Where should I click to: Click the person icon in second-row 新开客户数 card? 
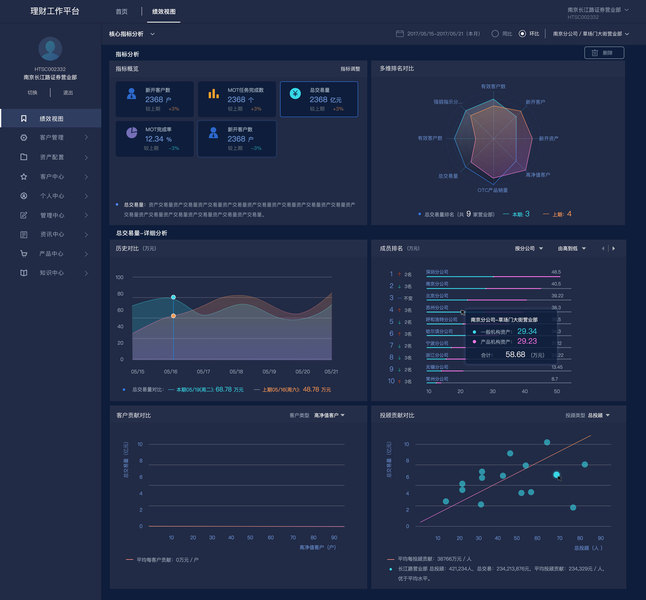pos(213,133)
